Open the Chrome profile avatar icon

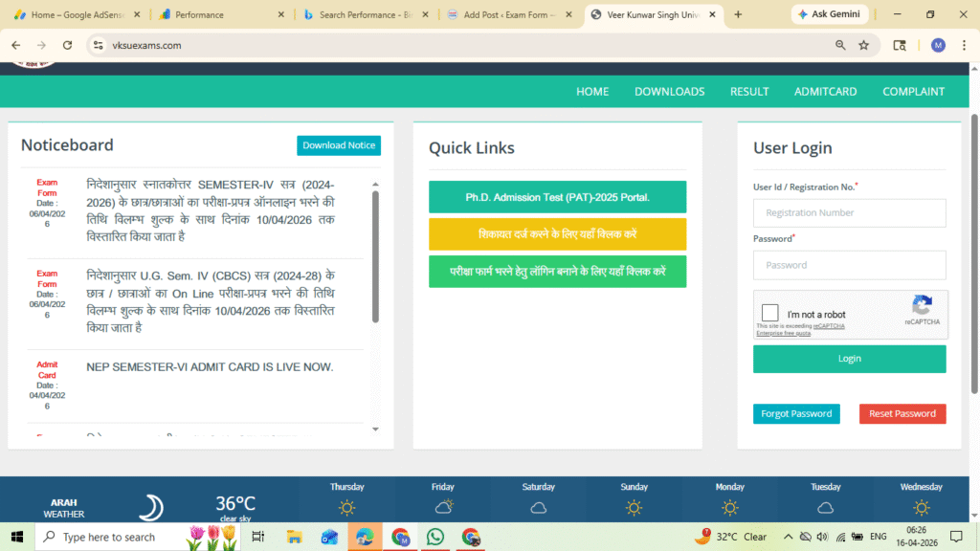pyautogui.click(x=938, y=45)
